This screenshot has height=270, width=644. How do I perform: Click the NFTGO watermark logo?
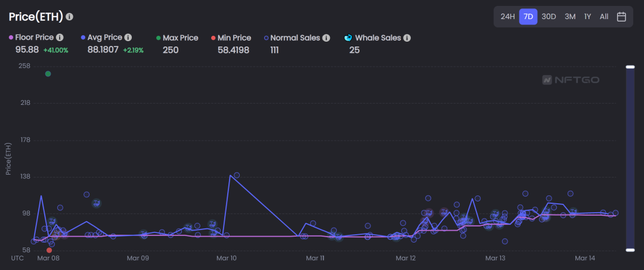point(571,80)
